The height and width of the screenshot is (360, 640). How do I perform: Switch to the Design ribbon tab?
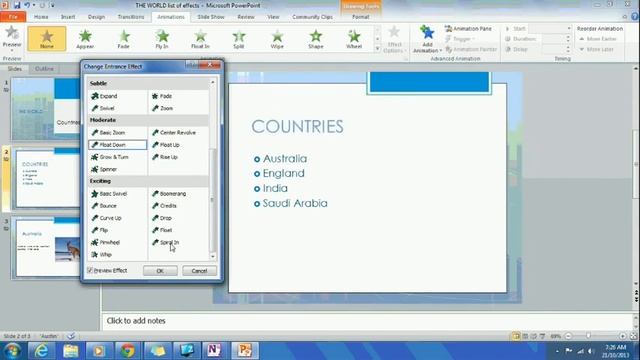click(x=97, y=17)
